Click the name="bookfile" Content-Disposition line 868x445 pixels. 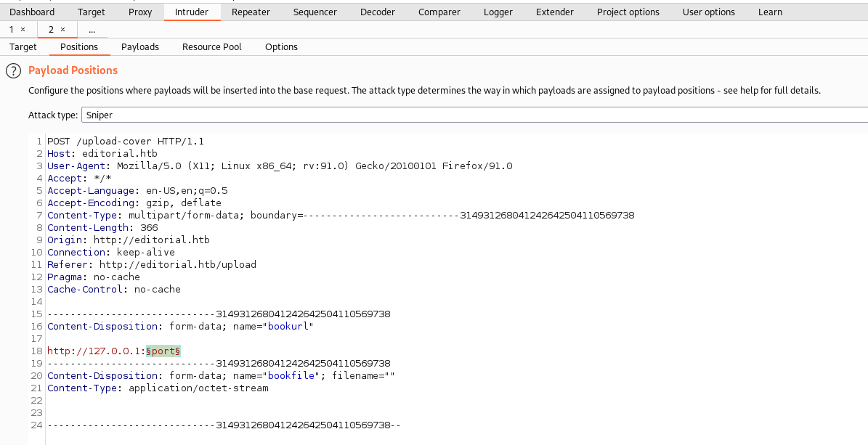coord(221,375)
